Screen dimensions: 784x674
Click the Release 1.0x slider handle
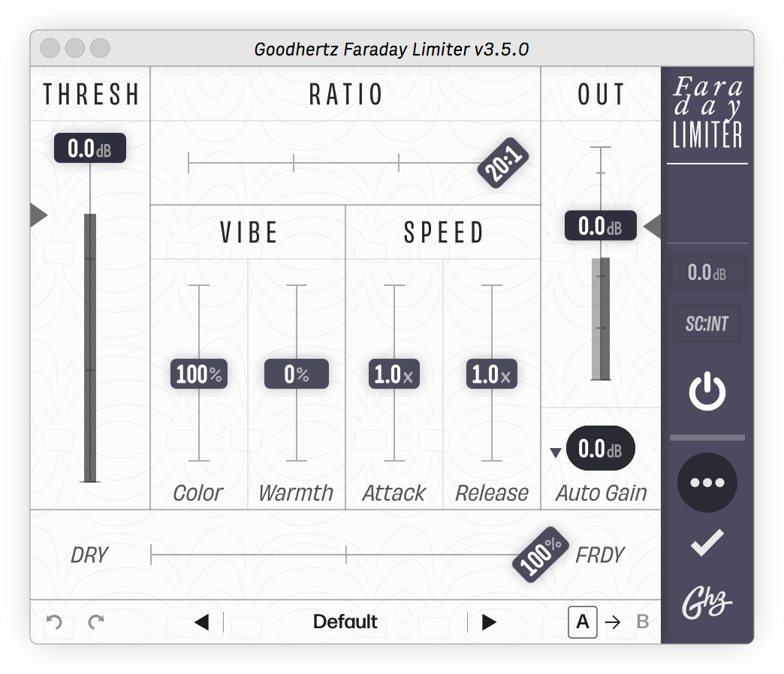point(491,374)
